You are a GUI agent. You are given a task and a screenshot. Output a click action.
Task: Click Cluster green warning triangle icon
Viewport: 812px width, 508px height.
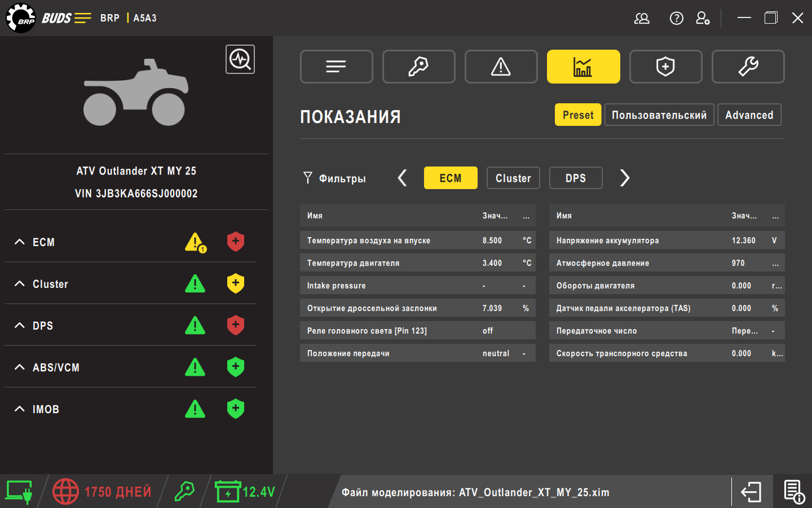pyautogui.click(x=195, y=283)
